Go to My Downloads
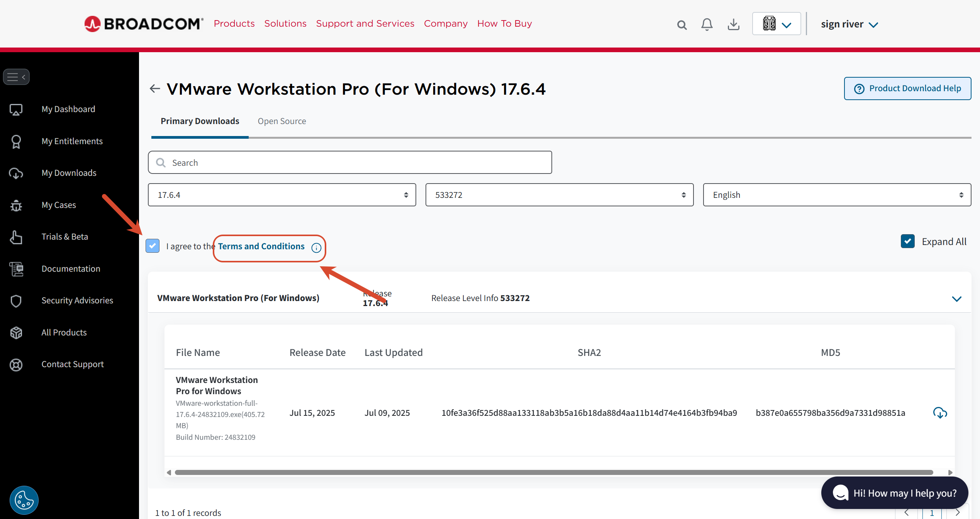 (x=69, y=173)
